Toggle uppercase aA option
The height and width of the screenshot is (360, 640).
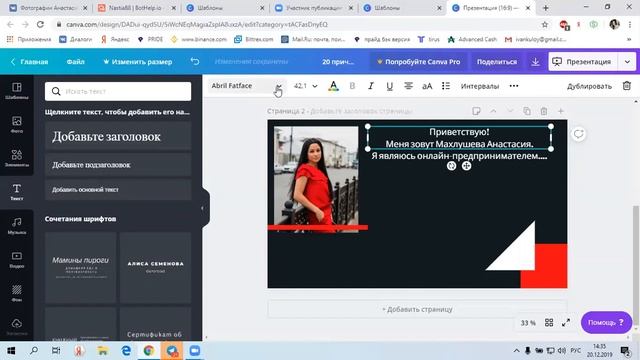point(427,86)
